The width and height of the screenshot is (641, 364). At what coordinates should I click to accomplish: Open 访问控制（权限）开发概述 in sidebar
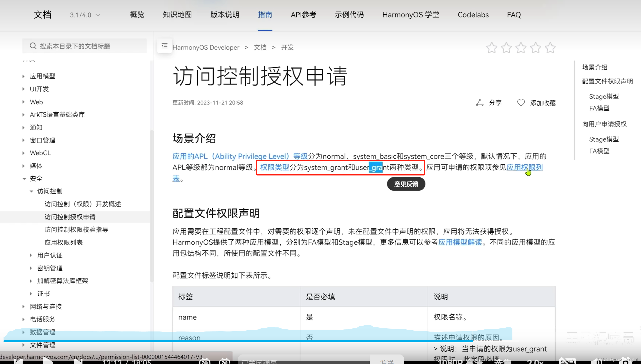point(83,204)
